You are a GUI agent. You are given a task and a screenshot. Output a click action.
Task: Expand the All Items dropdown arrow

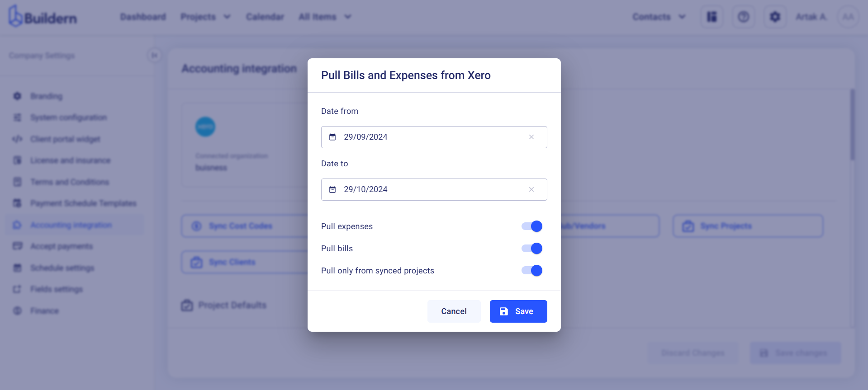348,17
